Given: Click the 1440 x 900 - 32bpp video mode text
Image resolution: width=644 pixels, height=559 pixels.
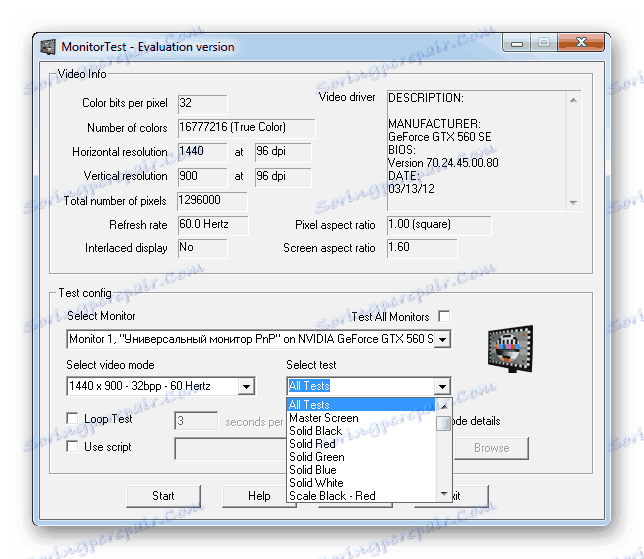Looking at the screenshot, I should tap(140, 386).
